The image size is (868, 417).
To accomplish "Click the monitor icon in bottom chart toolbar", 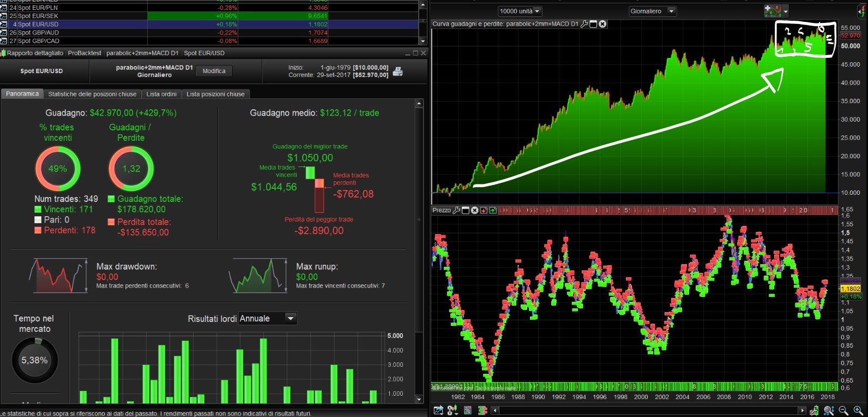I will point(481,410).
